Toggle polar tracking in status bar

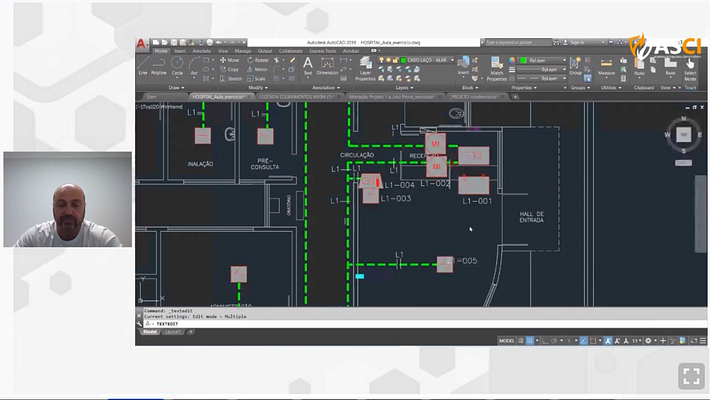[x=554, y=341]
